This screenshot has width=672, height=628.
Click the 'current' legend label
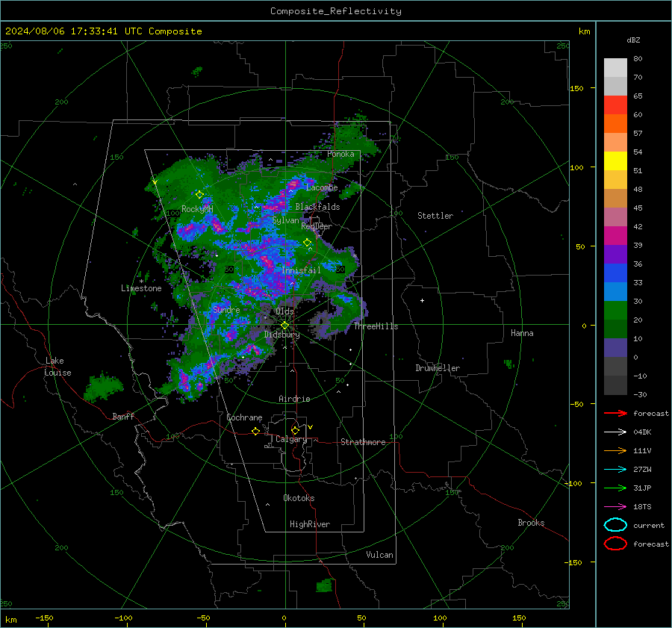(x=649, y=525)
